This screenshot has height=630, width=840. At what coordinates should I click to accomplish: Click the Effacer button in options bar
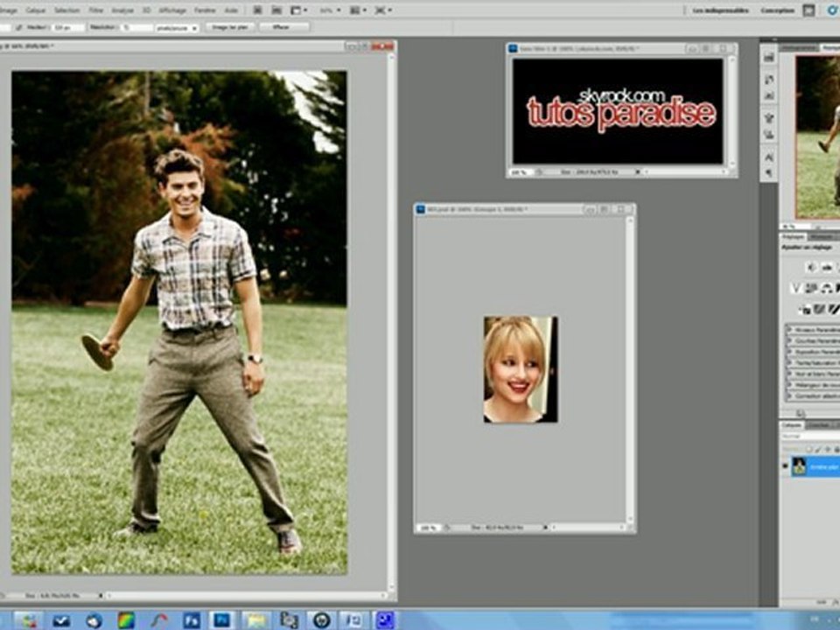point(283,27)
